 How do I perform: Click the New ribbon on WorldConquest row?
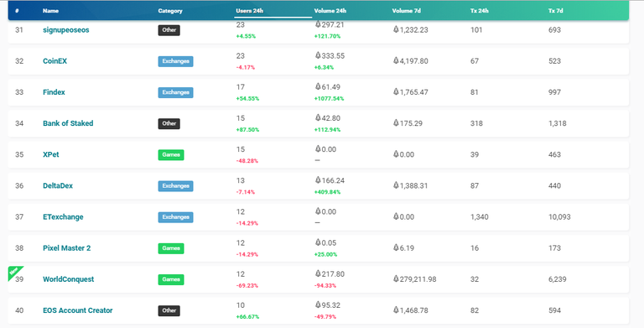pyautogui.click(x=13, y=271)
